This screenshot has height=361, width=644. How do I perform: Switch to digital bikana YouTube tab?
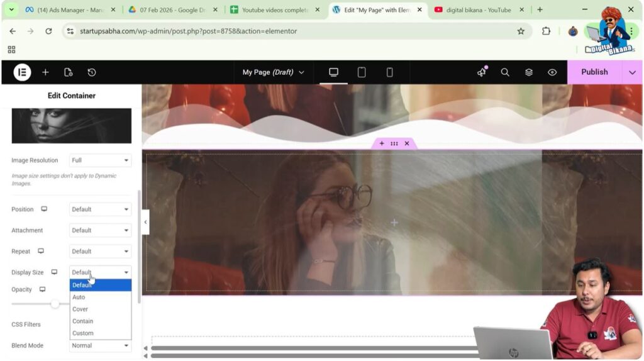coord(479,10)
